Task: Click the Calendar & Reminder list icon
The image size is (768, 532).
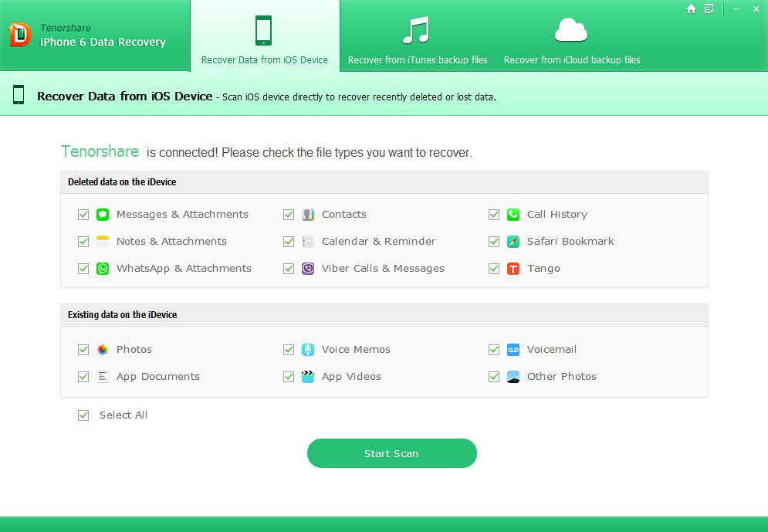Action: (308, 242)
